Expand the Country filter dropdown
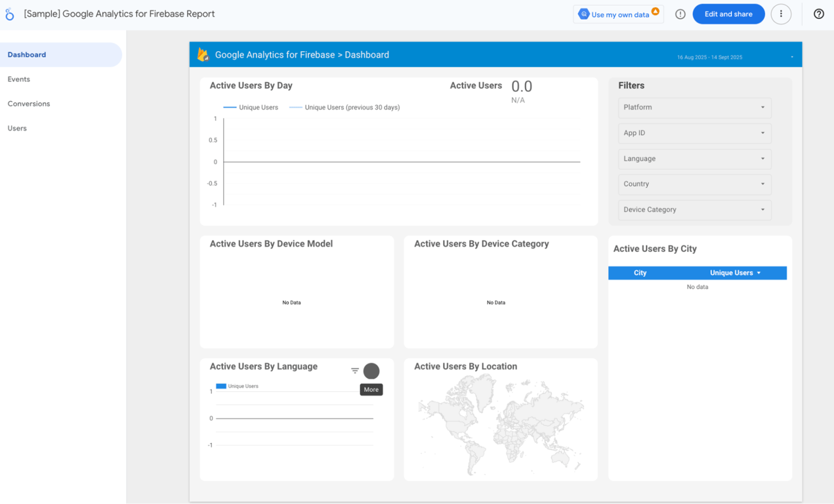 695,184
